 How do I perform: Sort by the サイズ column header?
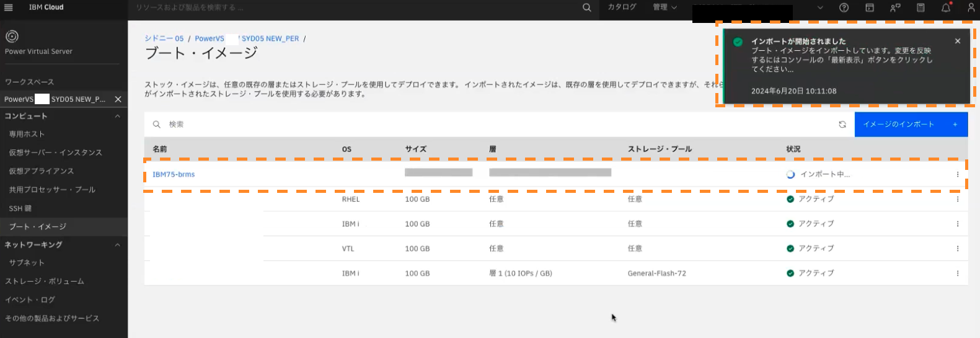tap(415, 149)
